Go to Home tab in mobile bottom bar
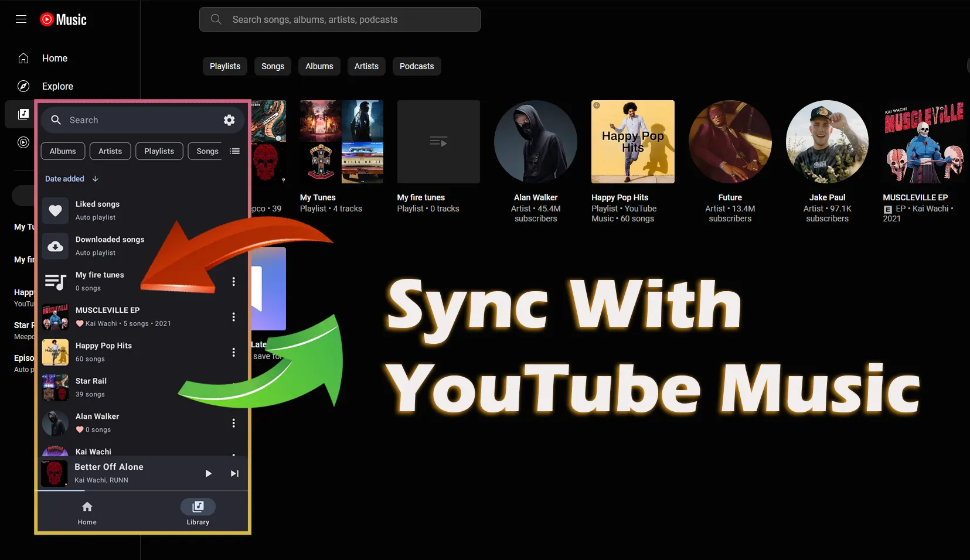The height and width of the screenshot is (560, 970). click(87, 513)
